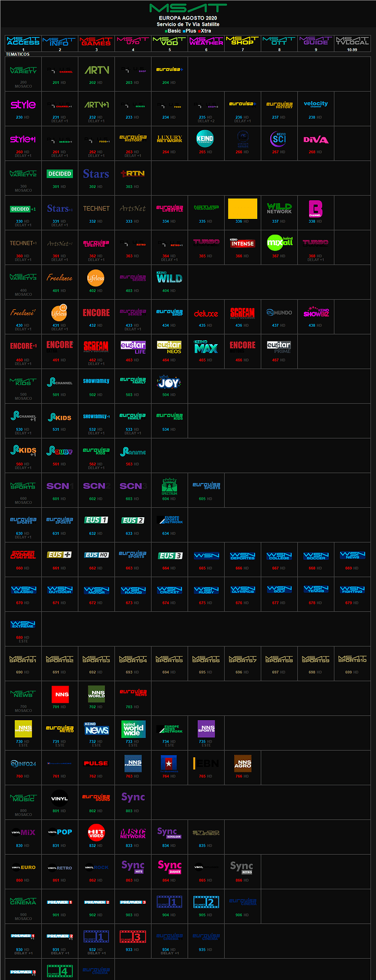This screenshot has height=980, width=376.
Task: Click the RTN channel 303 logo
Action: click(x=133, y=174)
